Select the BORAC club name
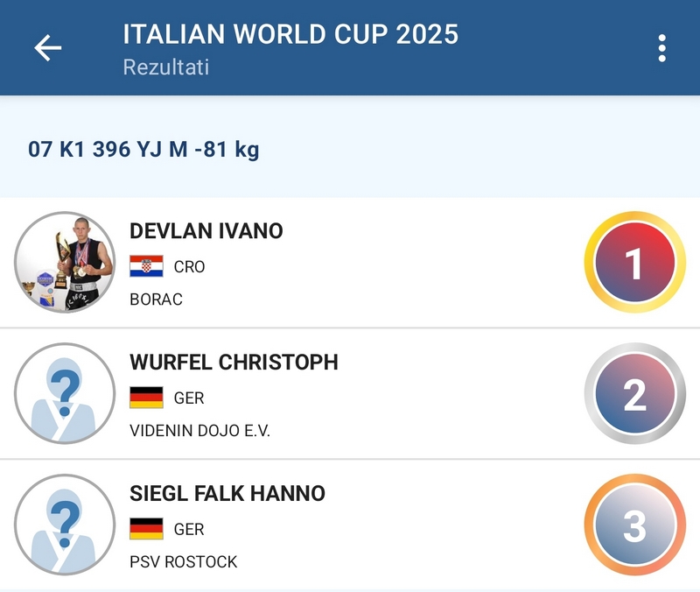 pos(156,300)
